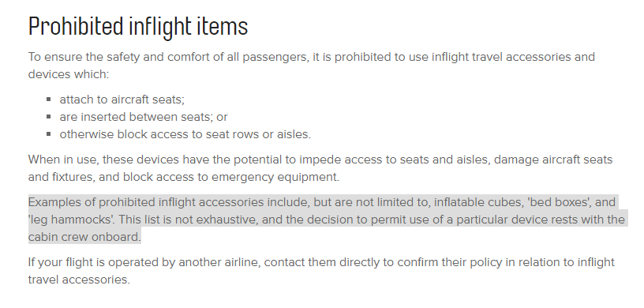Viewport: 644px width, 308px height.
Task: Click the words 'devices which:' before the list
Action: point(68,74)
